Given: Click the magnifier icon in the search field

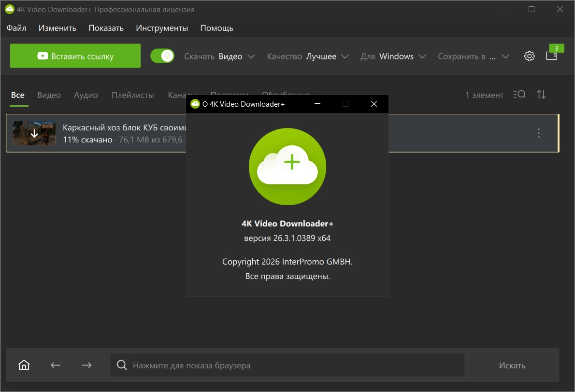Looking at the screenshot, I should (x=122, y=365).
